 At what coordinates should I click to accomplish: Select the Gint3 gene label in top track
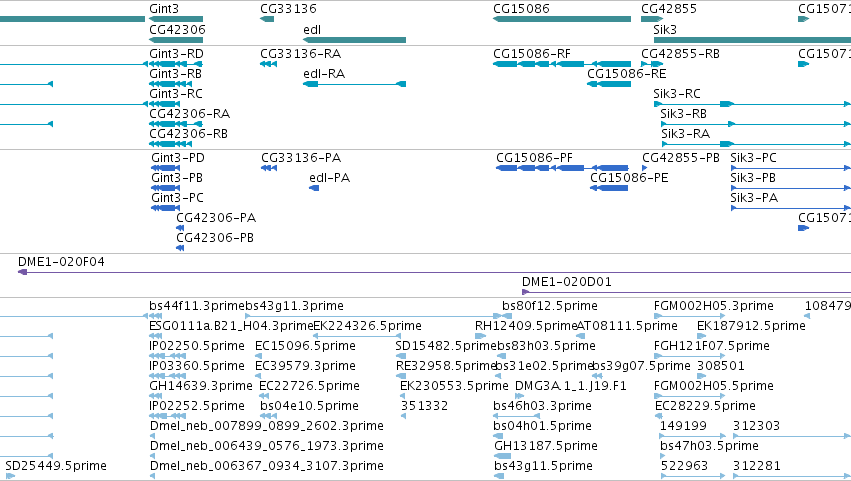(164, 9)
